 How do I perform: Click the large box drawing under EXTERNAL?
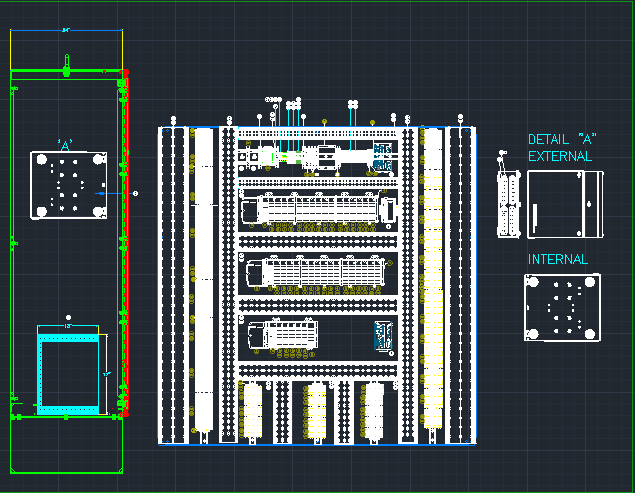point(566,205)
